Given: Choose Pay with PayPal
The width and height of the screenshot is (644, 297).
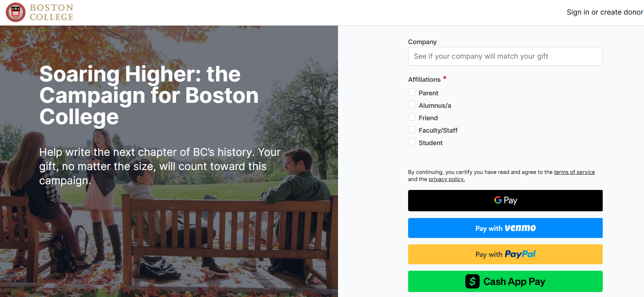Looking at the screenshot, I should (505, 254).
